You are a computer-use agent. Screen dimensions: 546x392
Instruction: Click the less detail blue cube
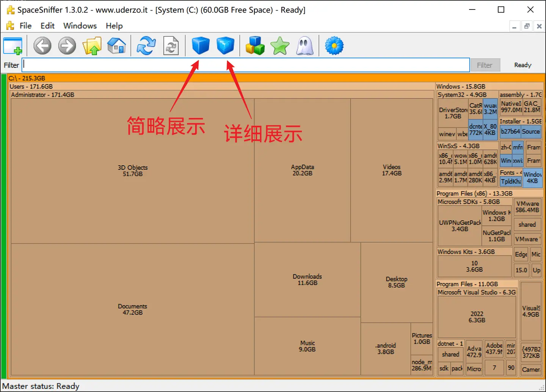(200, 46)
